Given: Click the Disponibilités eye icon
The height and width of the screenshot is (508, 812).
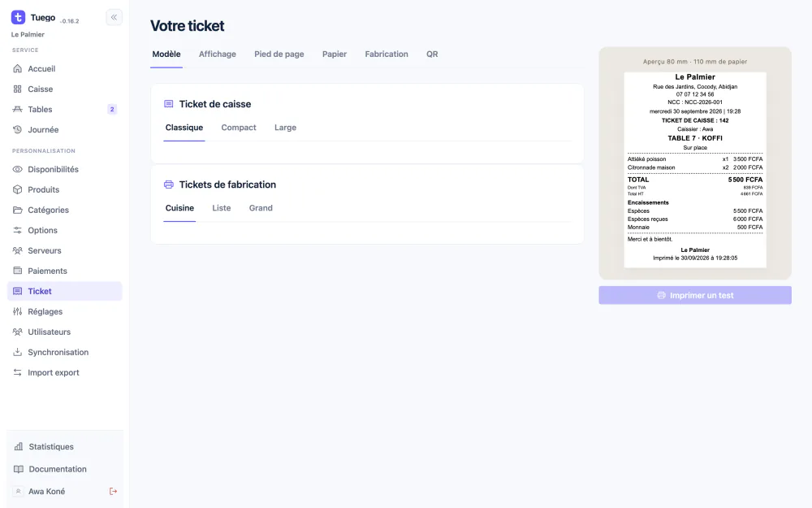Looking at the screenshot, I should [18, 170].
